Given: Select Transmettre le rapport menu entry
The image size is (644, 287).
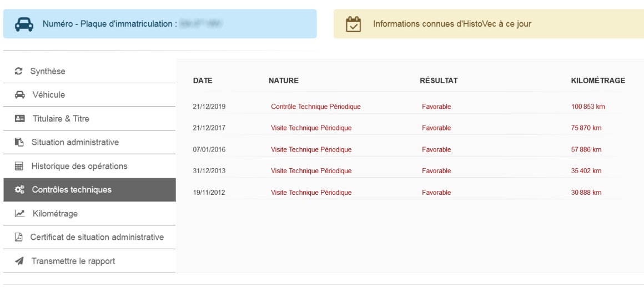Looking at the screenshot, I should 89,261.
